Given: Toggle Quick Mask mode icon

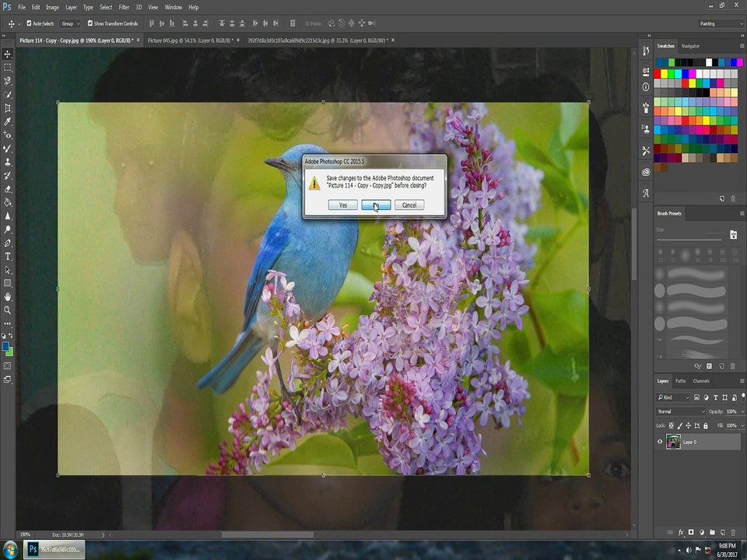Looking at the screenshot, I should (x=8, y=366).
